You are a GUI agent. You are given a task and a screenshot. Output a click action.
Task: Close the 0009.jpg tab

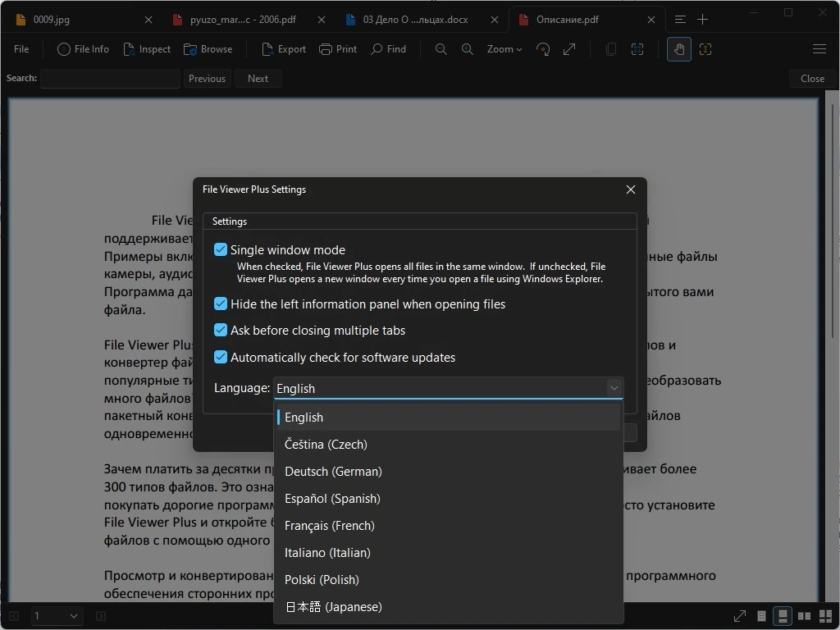point(148,20)
